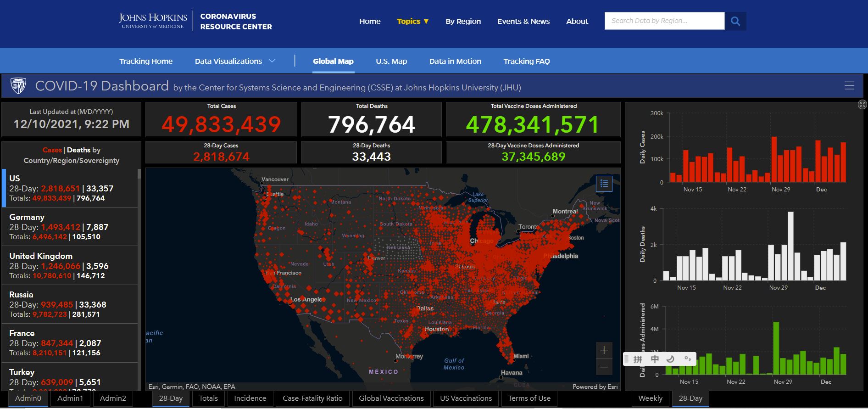Grab the IME toolbar drag handle
Image resolution: width=868 pixels, height=409 pixels.
pos(627,359)
